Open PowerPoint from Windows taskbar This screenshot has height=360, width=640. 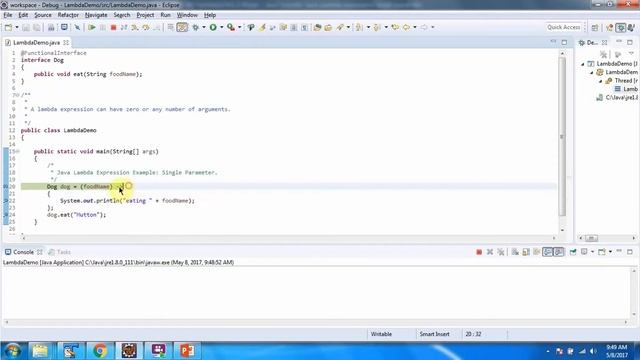pyautogui.click(x=187, y=351)
